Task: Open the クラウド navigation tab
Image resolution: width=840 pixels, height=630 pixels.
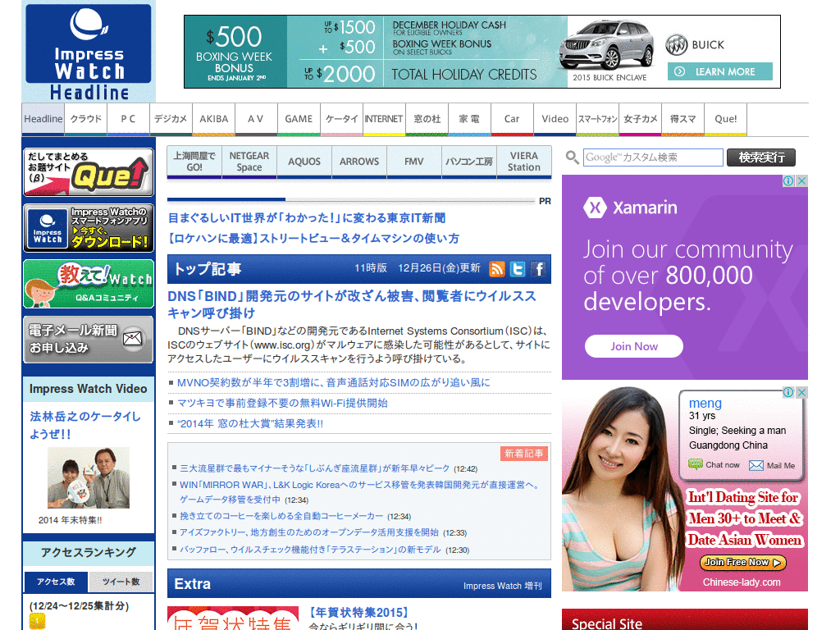Action: pyautogui.click(x=85, y=120)
